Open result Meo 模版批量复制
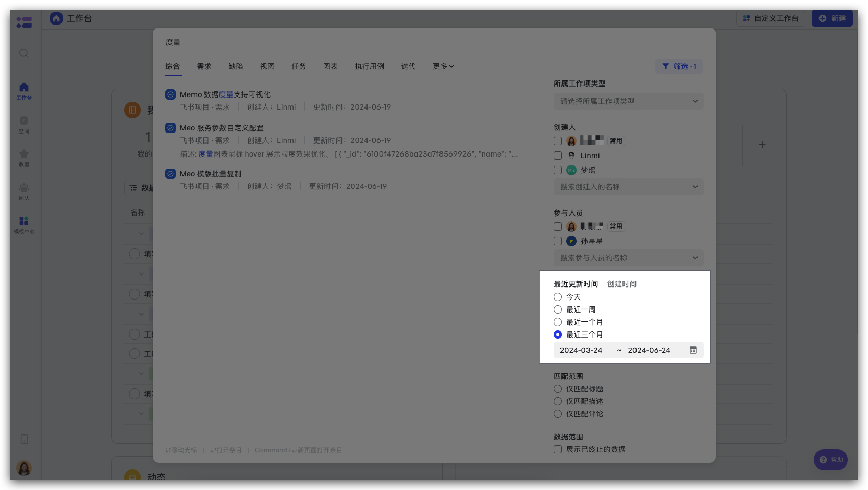 pyautogui.click(x=211, y=174)
